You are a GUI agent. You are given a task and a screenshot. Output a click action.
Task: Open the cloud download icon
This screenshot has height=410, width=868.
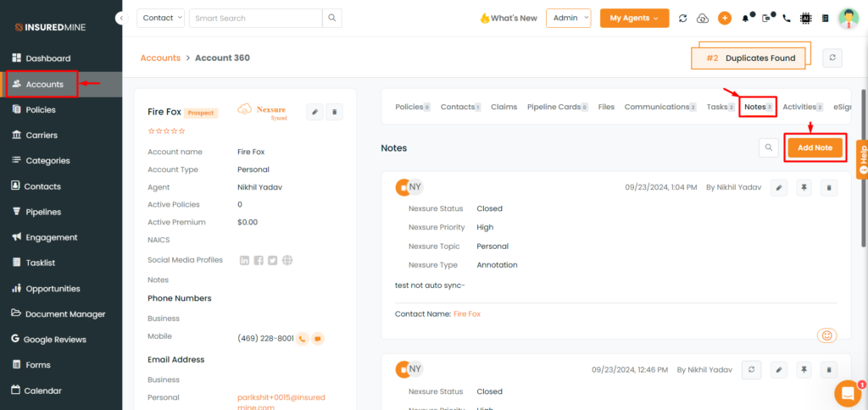click(703, 19)
